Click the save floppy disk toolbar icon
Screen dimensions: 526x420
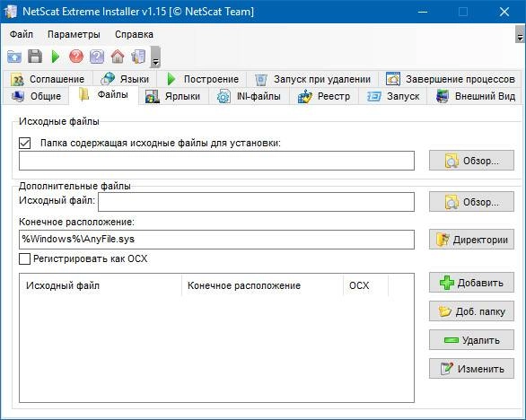(35, 57)
